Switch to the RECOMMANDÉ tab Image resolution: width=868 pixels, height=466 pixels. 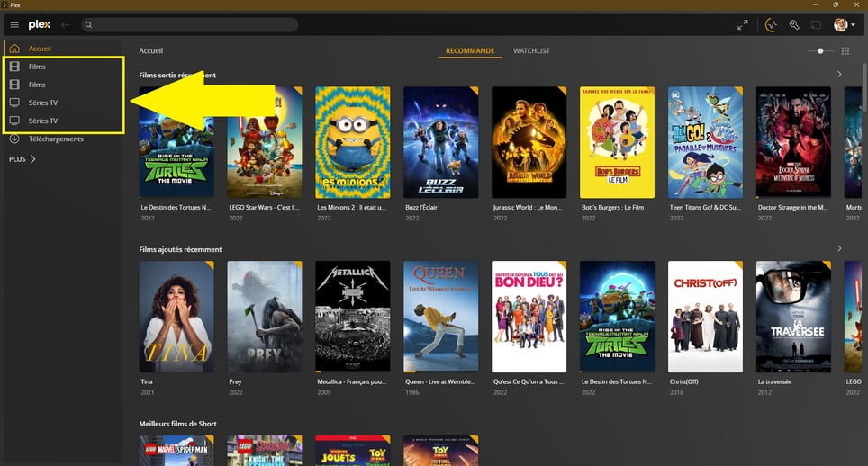[470, 51]
